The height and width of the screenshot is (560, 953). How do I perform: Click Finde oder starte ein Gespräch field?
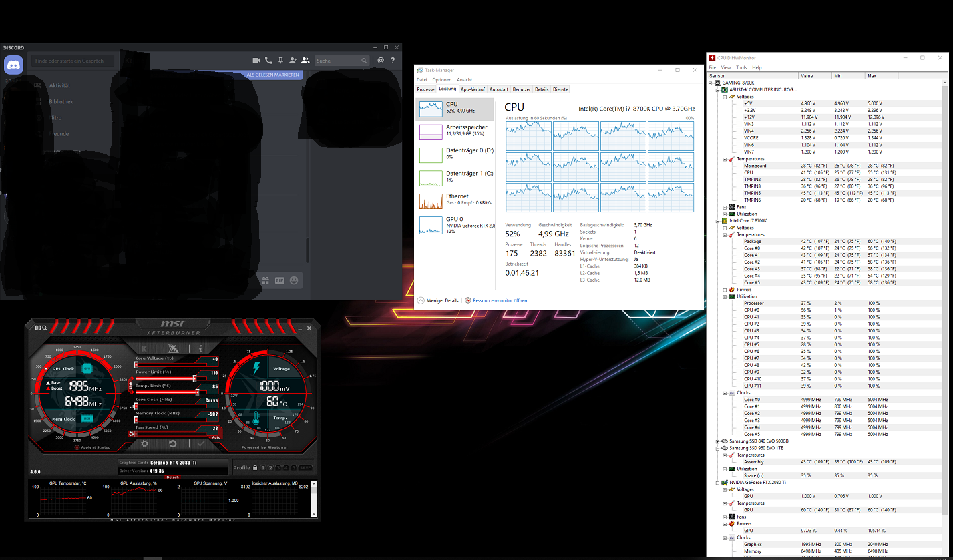pyautogui.click(x=73, y=61)
